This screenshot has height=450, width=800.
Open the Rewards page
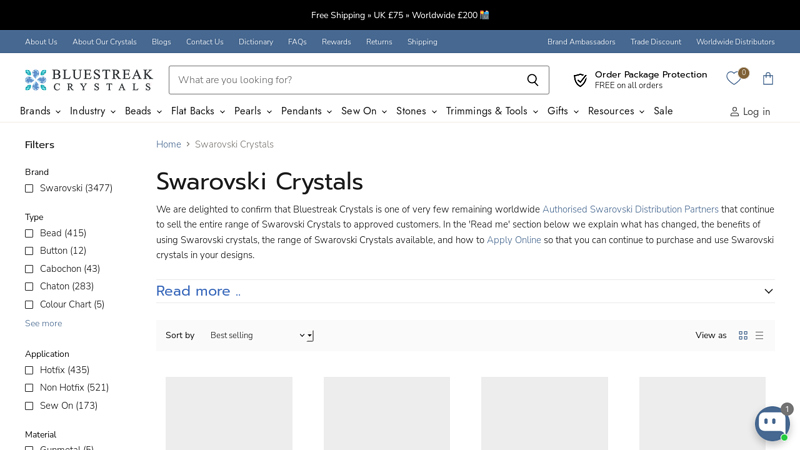(x=336, y=42)
